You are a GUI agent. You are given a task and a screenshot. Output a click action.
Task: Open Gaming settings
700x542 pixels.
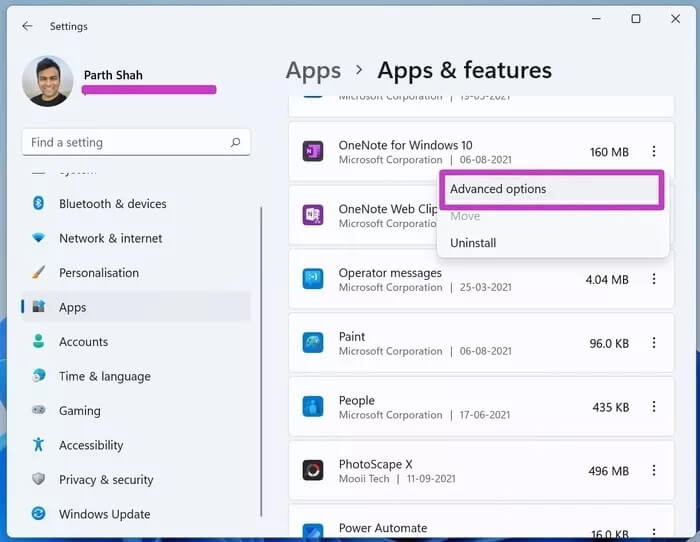137,410
